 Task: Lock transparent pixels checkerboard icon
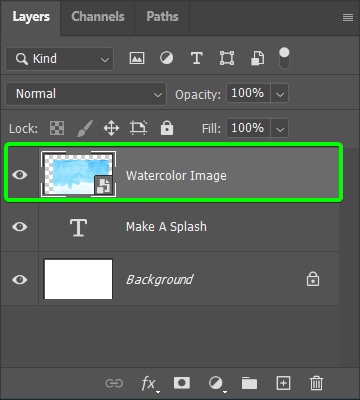(57, 128)
